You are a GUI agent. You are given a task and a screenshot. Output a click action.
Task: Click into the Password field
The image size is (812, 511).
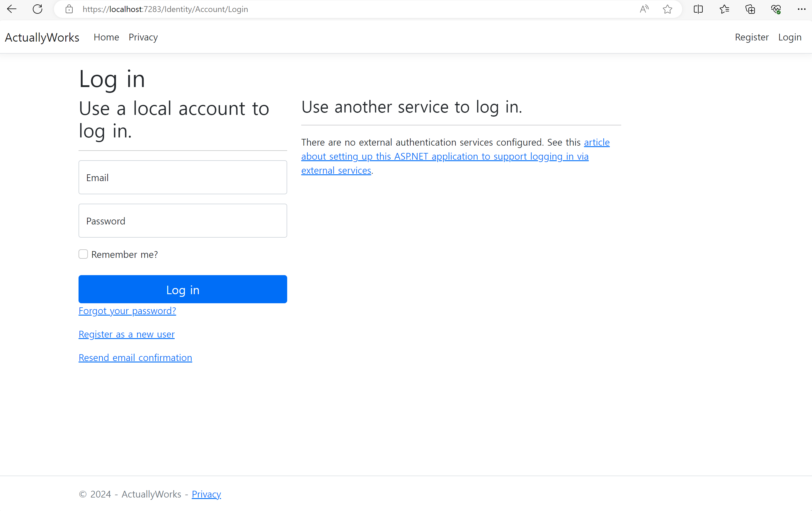[x=183, y=221]
